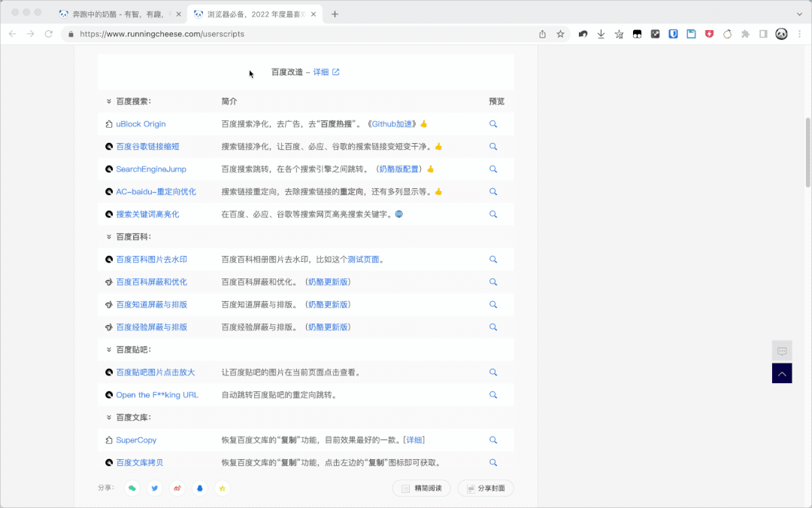The width and height of the screenshot is (812, 508).
Task: Click the 简介 column header
Action: coord(229,102)
